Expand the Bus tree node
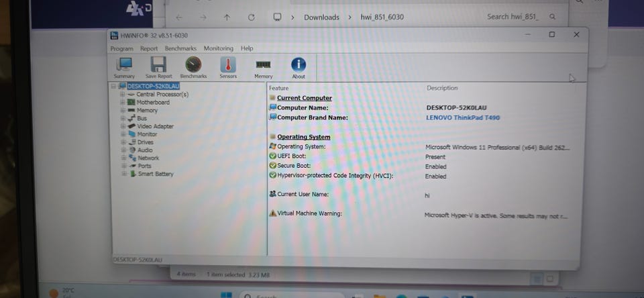 [x=122, y=118]
